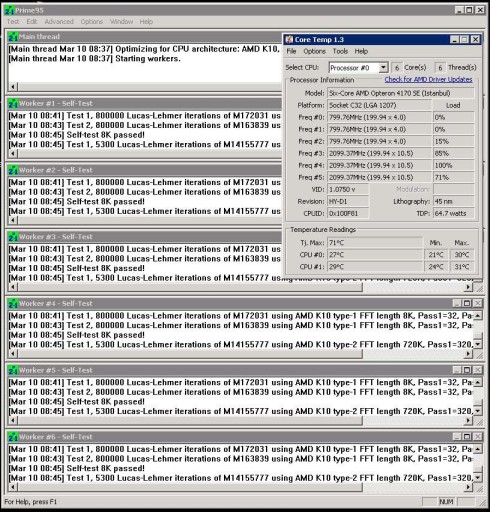Open the Test menu in Prime95
Viewport: 490px width, 512px height.
tap(13, 22)
